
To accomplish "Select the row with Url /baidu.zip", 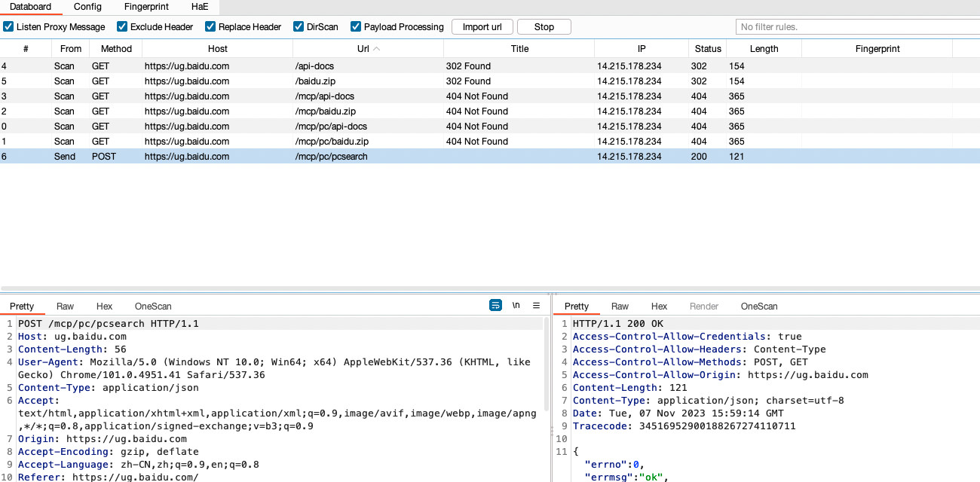I will [490, 81].
